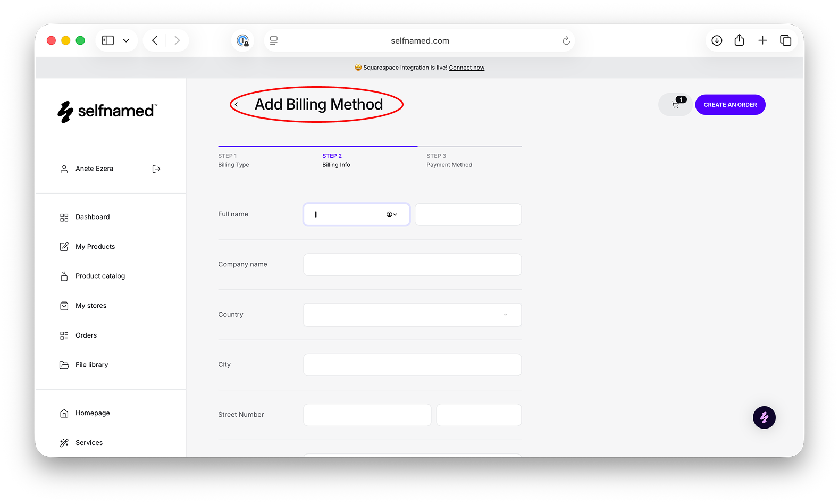This screenshot has width=839, height=504.
Task: Open Product catalog in sidebar
Action: click(x=100, y=276)
